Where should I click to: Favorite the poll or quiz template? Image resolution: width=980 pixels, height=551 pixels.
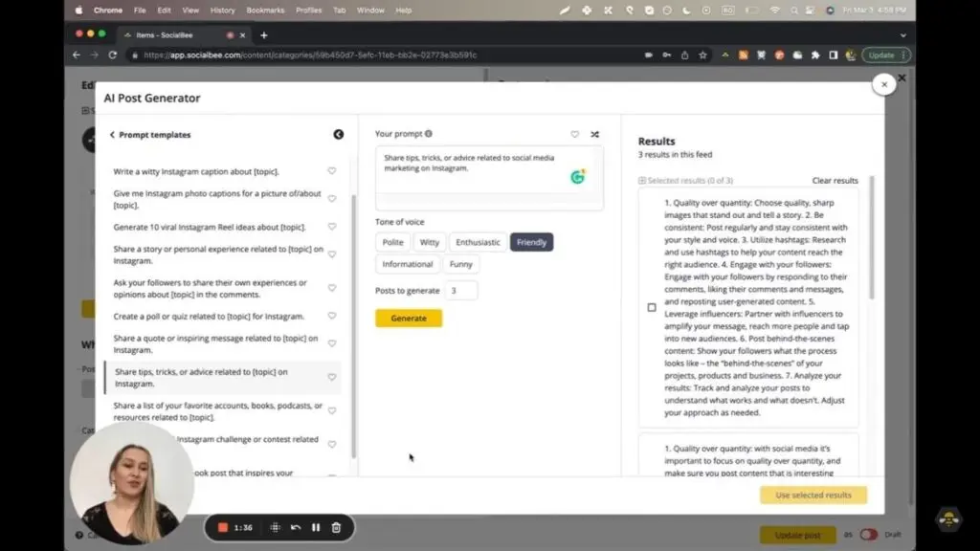332,316
